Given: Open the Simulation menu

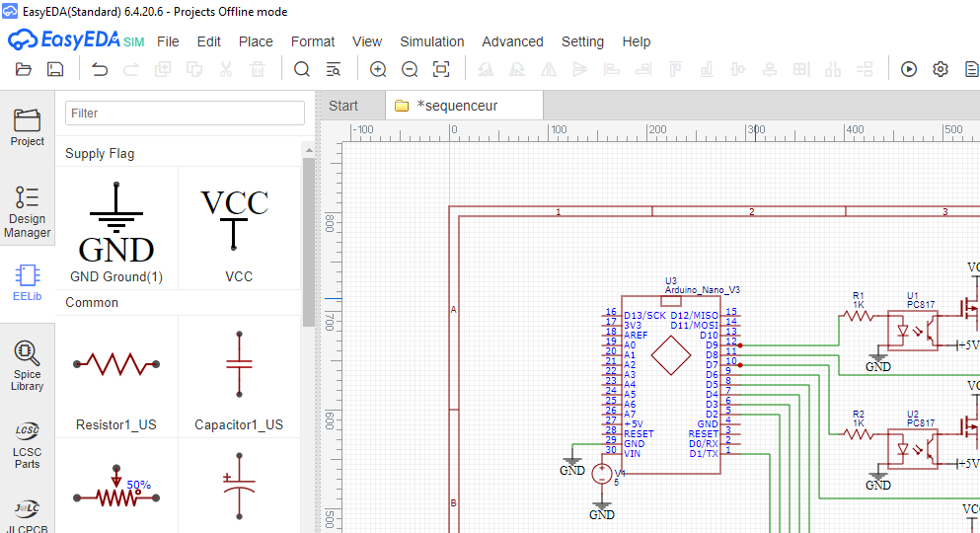Looking at the screenshot, I should 432,41.
